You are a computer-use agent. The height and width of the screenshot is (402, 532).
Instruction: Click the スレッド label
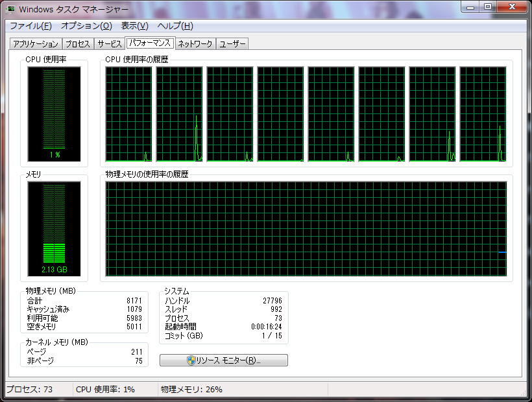176,309
